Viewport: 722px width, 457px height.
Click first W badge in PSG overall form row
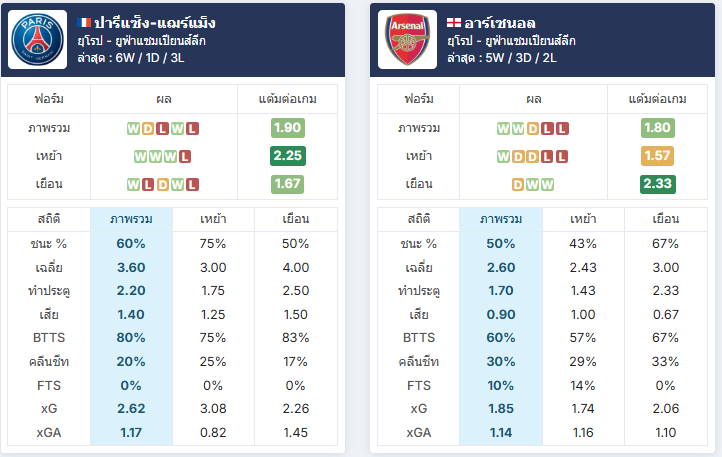[x=133, y=129]
